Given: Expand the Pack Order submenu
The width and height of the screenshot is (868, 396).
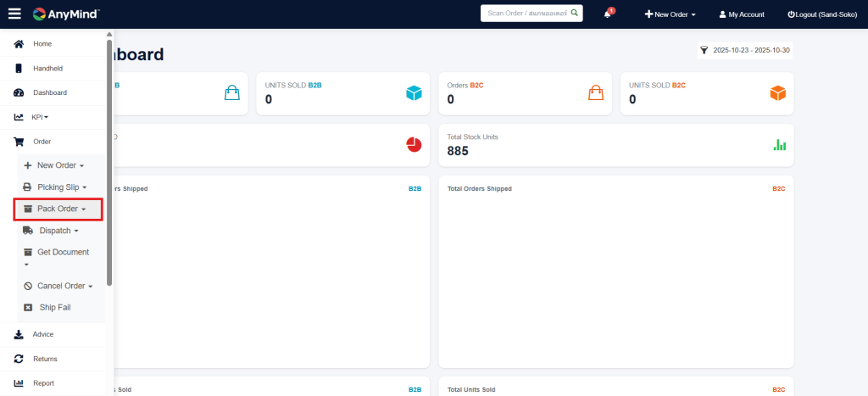Looking at the screenshot, I should (x=58, y=209).
